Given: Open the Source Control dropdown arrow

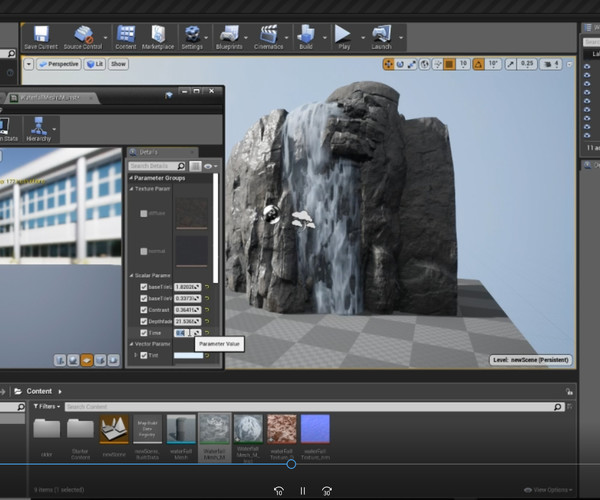Looking at the screenshot, I should point(106,37).
